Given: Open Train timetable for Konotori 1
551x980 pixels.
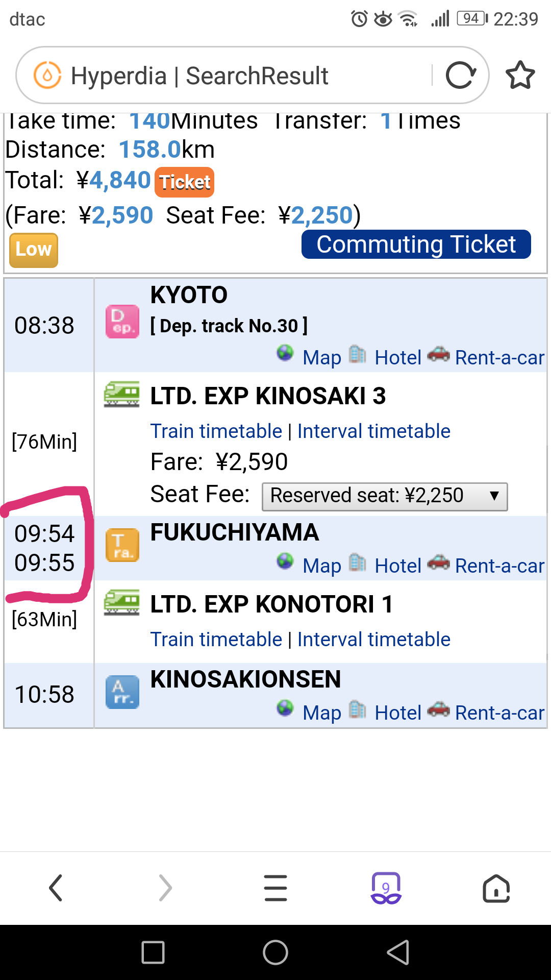Looking at the screenshot, I should 216,640.
